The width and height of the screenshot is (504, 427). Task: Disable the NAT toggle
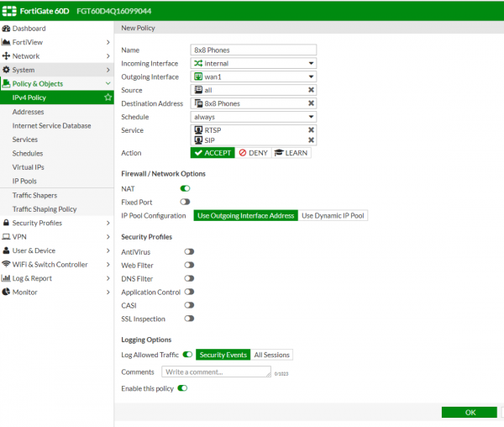185,188
